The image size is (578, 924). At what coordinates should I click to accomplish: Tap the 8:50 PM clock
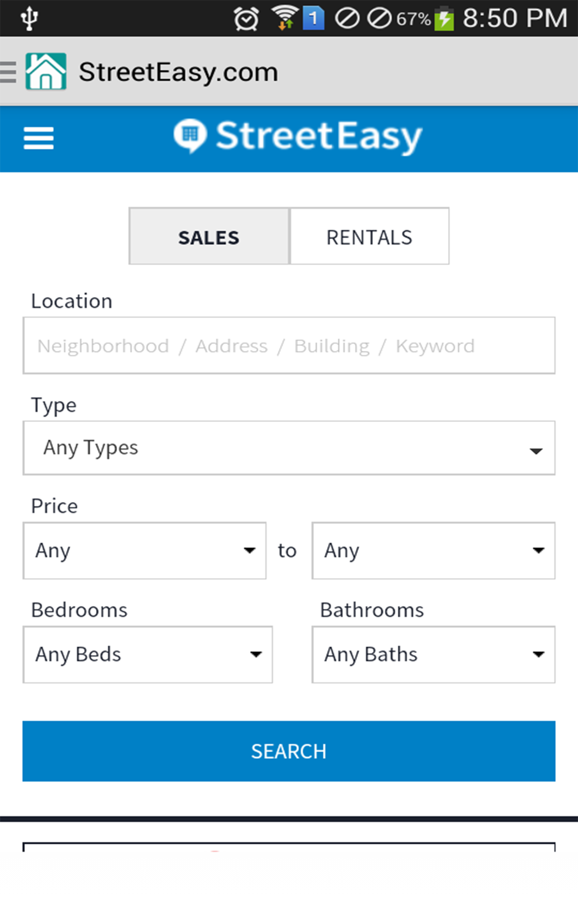[515, 18]
